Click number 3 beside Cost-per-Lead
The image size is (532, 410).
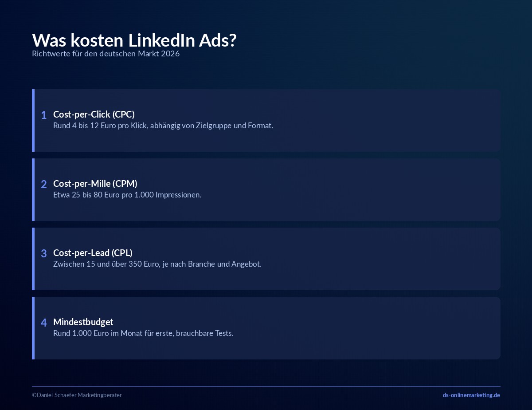[x=44, y=254]
